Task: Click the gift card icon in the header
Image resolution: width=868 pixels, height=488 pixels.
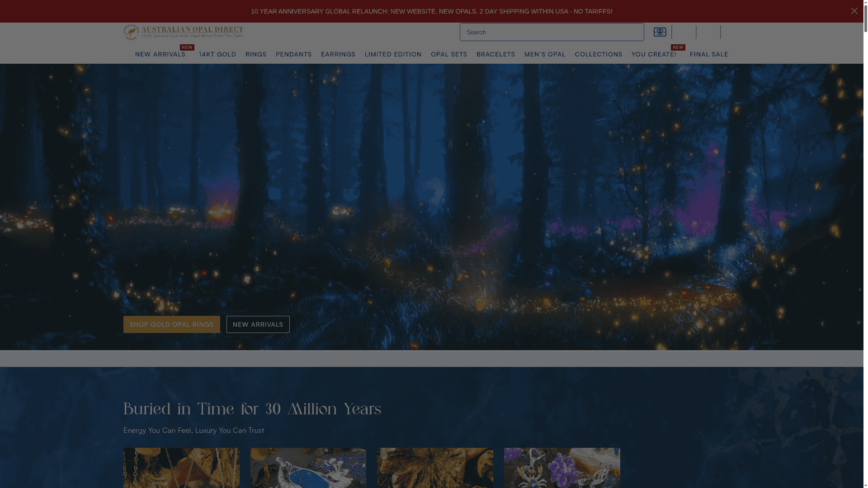Action: coord(660,32)
